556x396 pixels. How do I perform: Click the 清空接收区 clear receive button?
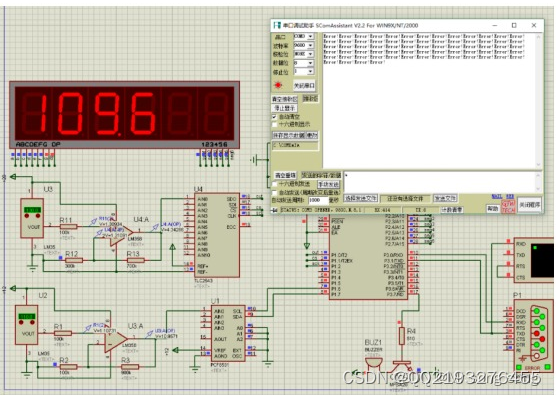pos(285,99)
